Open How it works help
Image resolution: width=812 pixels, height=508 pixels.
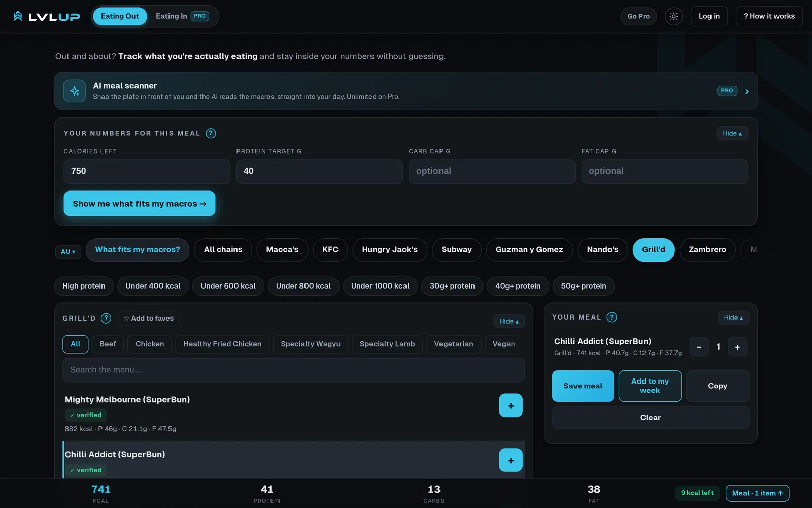pos(769,16)
